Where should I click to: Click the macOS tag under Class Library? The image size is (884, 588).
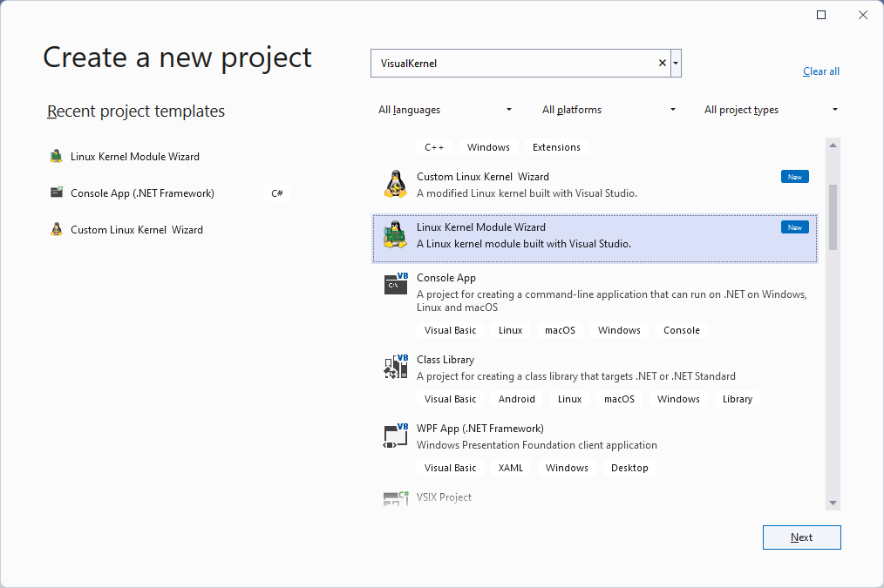pyautogui.click(x=619, y=399)
